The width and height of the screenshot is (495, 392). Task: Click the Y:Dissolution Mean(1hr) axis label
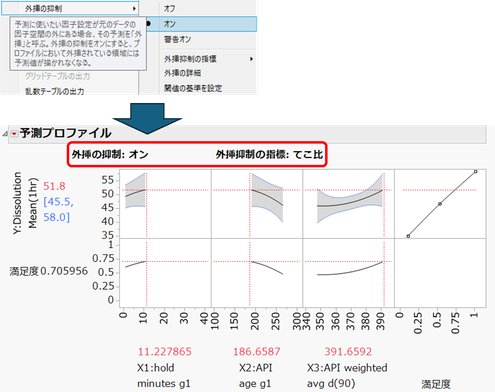pos(25,203)
